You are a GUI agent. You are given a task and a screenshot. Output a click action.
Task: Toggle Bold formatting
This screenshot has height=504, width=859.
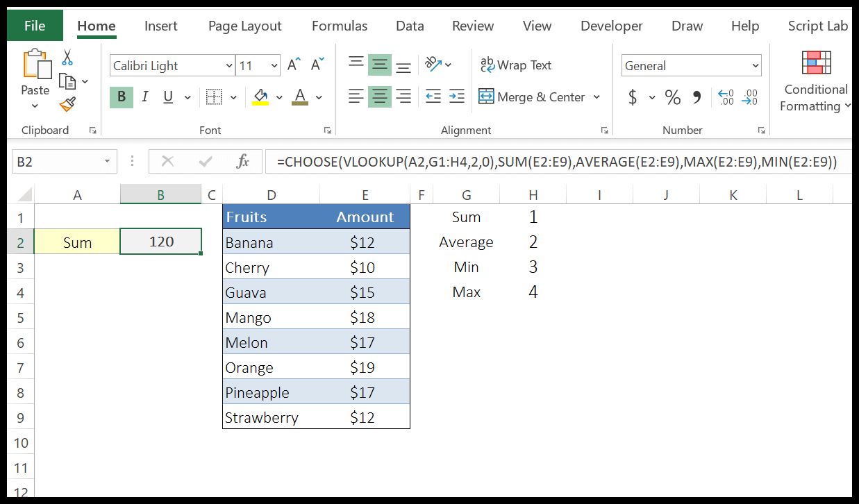121,97
